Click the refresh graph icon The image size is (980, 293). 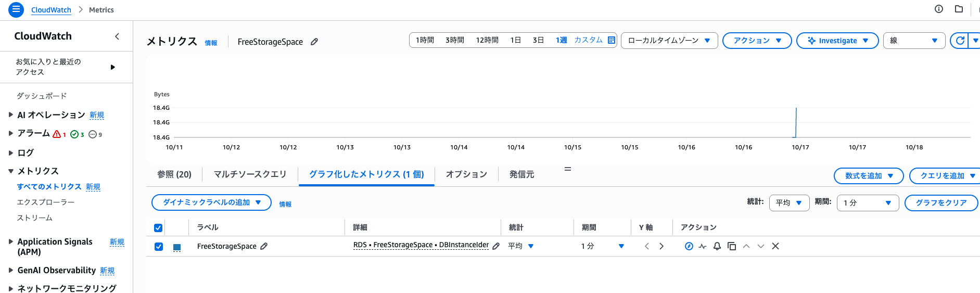click(x=960, y=41)
